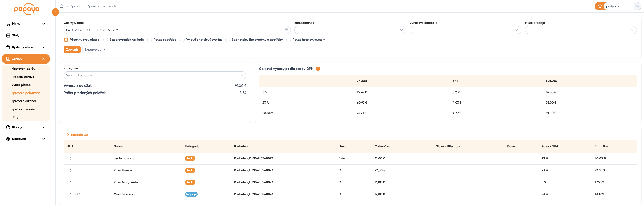Viewport: 644px width, 205px height.
Task: Click the Nápoje tag in Minerálna voda row
Action: coord(192,194)
